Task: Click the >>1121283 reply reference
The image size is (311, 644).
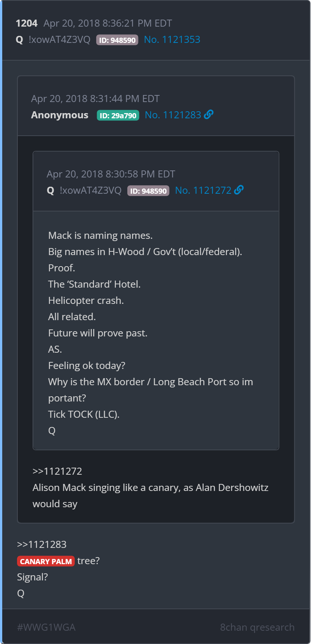Action: point(42,545)
